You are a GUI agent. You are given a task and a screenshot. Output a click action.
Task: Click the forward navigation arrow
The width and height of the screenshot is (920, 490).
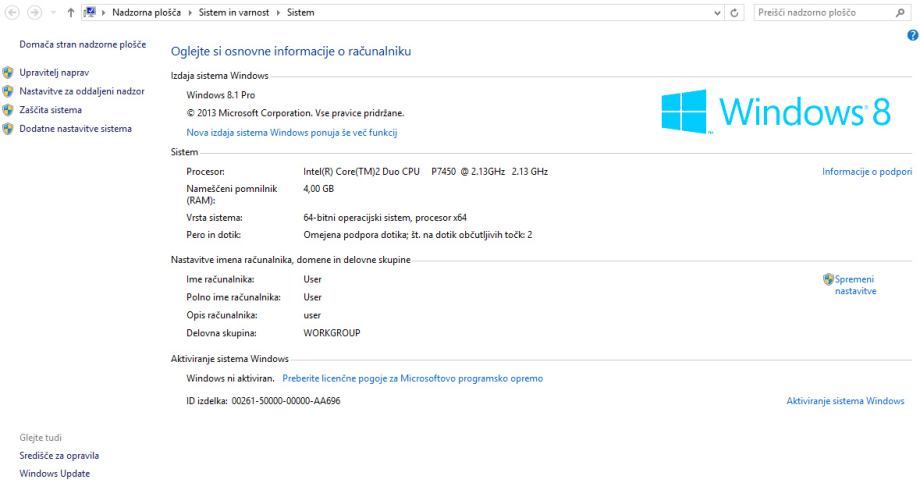pyautogui.click(x=35, y=12)
